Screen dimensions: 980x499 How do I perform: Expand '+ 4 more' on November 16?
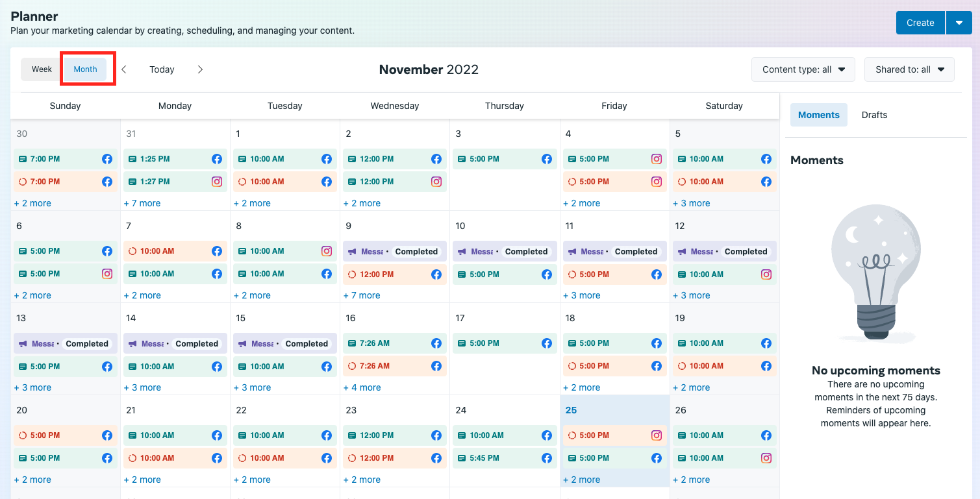click(x=362, y=387)
